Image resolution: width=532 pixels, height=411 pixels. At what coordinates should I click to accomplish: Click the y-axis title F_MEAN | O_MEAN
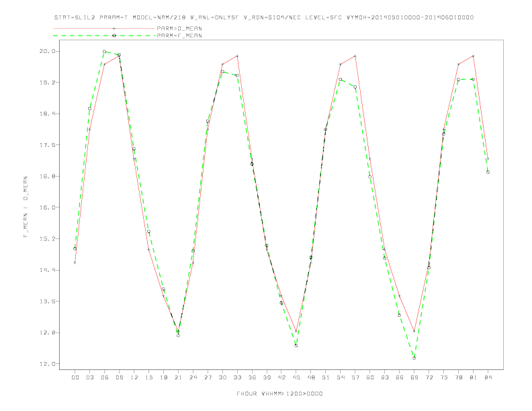click(26, 207)
